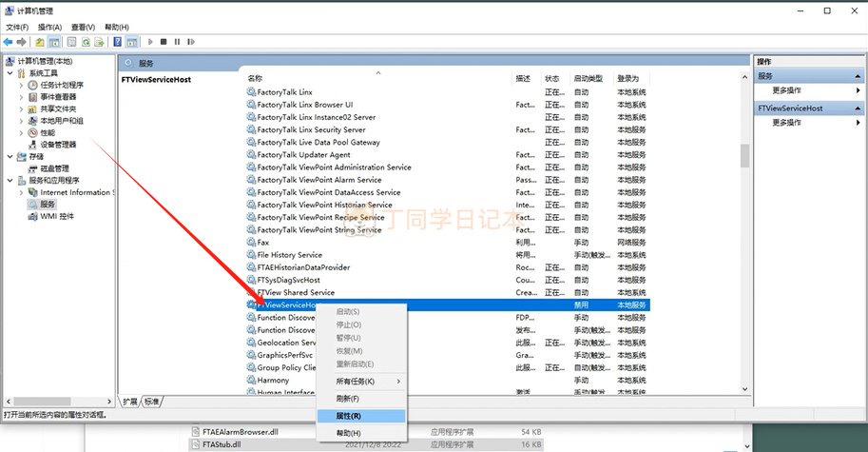The image size is (868, 452).
Task: Click the services list vertical scrollbar thumb
Action: [744, 156]
